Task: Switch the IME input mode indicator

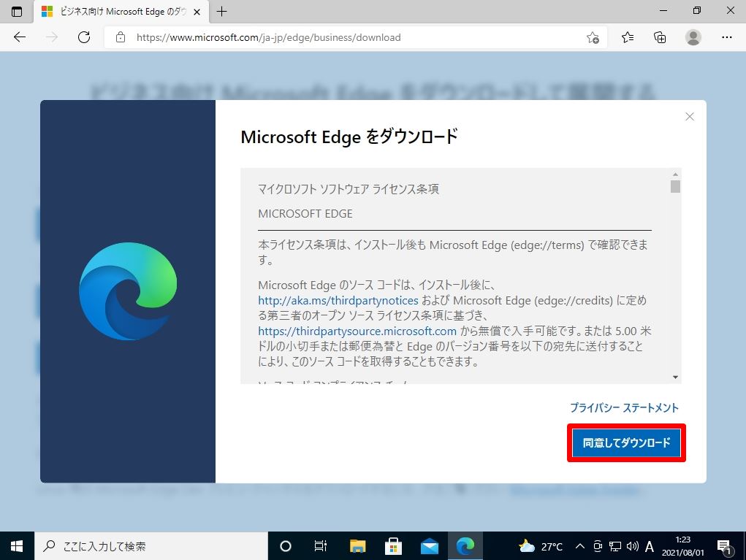Action: coord(650,546)
